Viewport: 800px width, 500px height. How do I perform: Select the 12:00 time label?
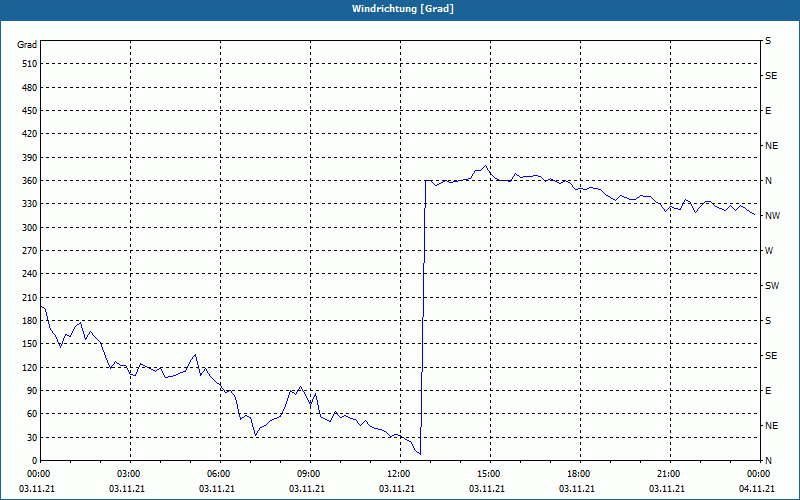[x=401, y=474]
